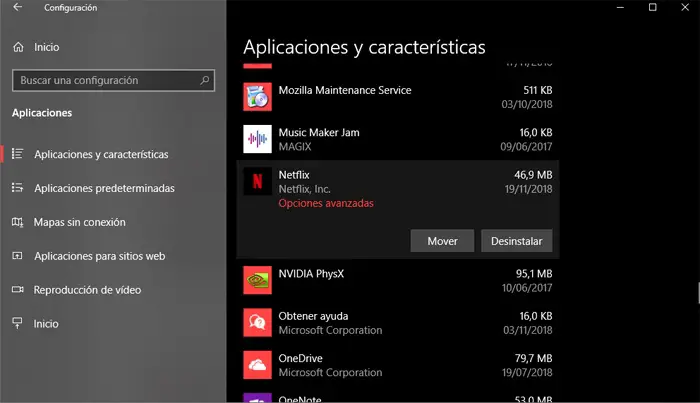Select Aplicaciones predeterminadas icon
700x403 pixels.
coord(17,188)
